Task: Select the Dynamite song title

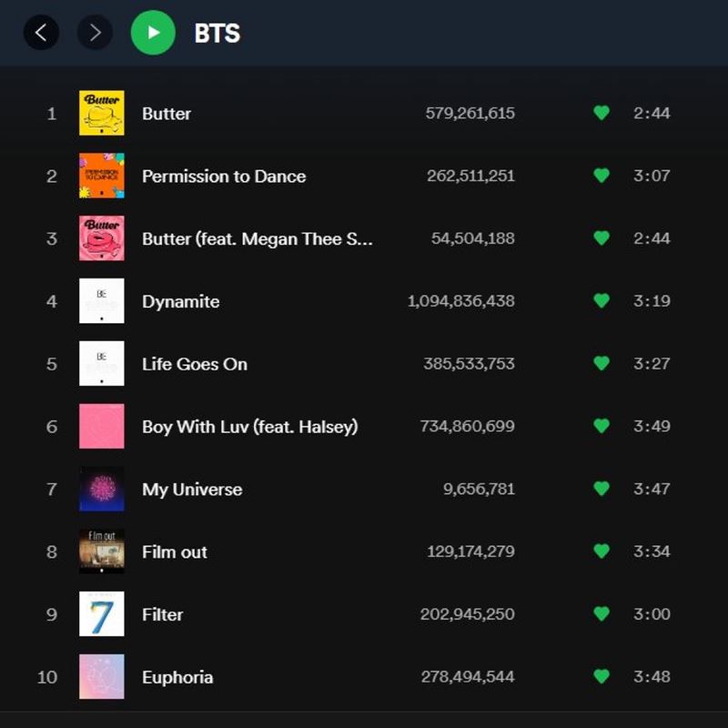Action: tap(180, 301)
